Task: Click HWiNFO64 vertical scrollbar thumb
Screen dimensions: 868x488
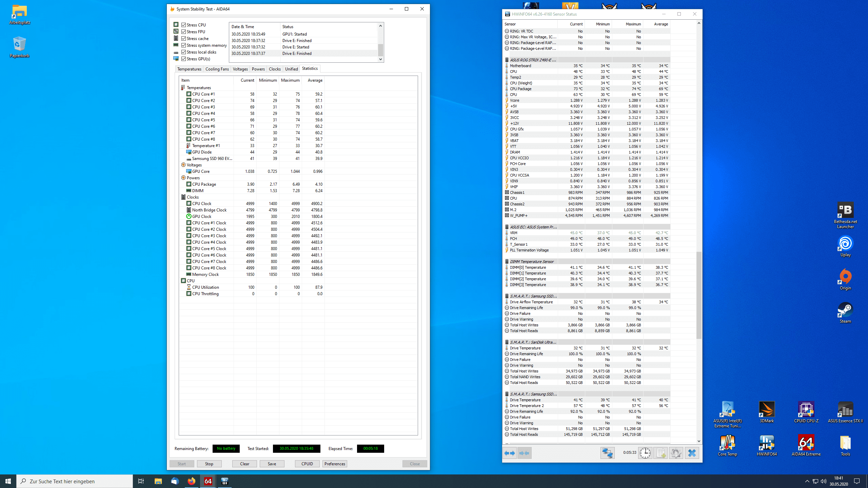Action: point(699,295)
